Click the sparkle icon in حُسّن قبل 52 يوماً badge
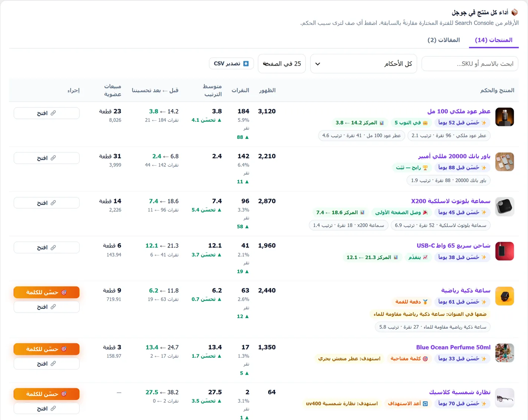528x420 pixels. coord(484,123)
